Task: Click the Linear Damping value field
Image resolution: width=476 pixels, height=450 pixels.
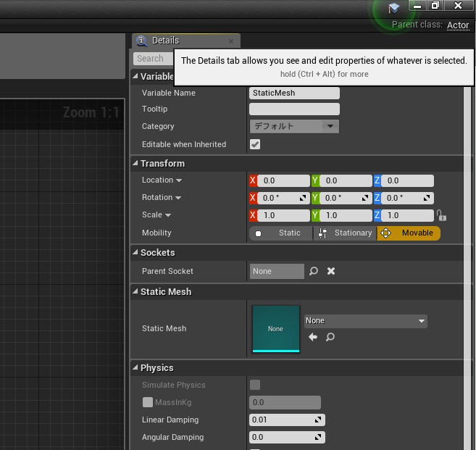Action: 287,420
